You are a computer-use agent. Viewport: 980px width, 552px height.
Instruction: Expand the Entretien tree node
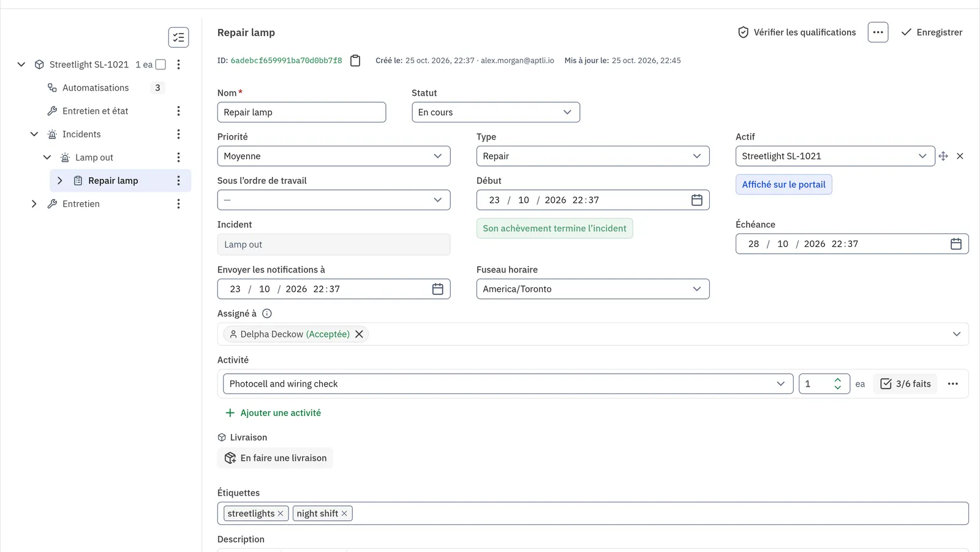tap(34, 204)
